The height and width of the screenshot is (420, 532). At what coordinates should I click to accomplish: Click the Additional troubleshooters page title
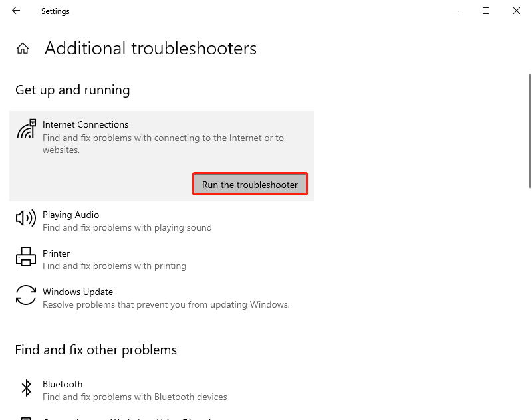pyautogui.click(x=150, y=48)
